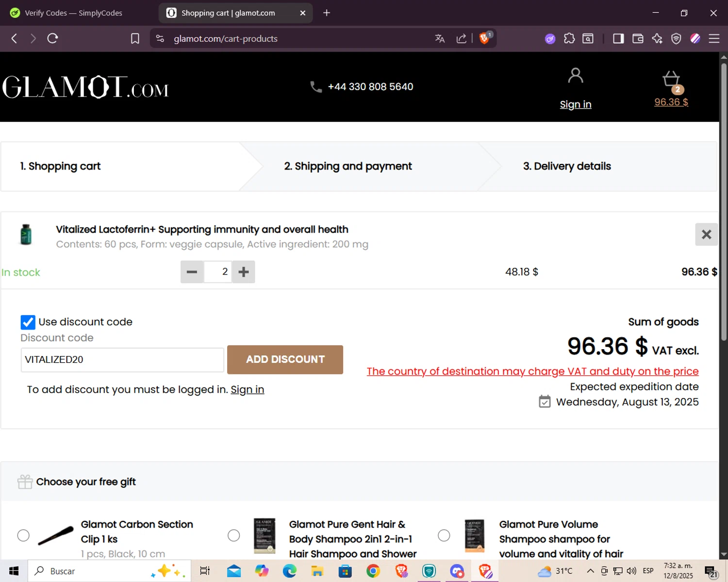Screen dimensions: 728x582
Task: Go back to the previous page
Action: coord(14,39)
